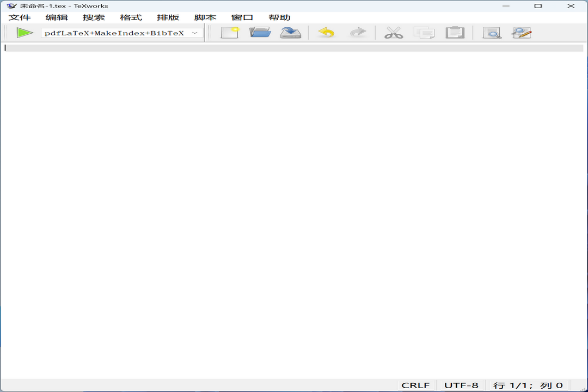Click the Replace icon with pencil
Viewport: 588px width, 392px height.
(522, 33)
